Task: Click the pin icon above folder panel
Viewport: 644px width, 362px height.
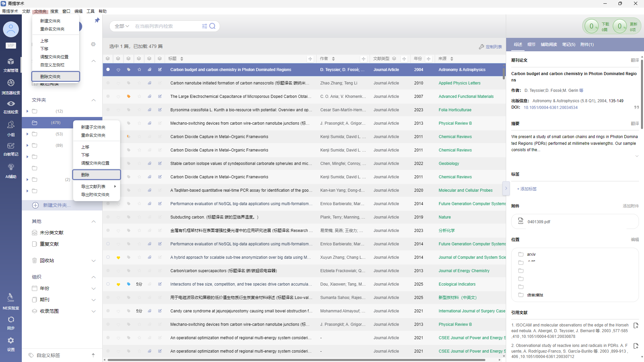Action: [97, 20]
